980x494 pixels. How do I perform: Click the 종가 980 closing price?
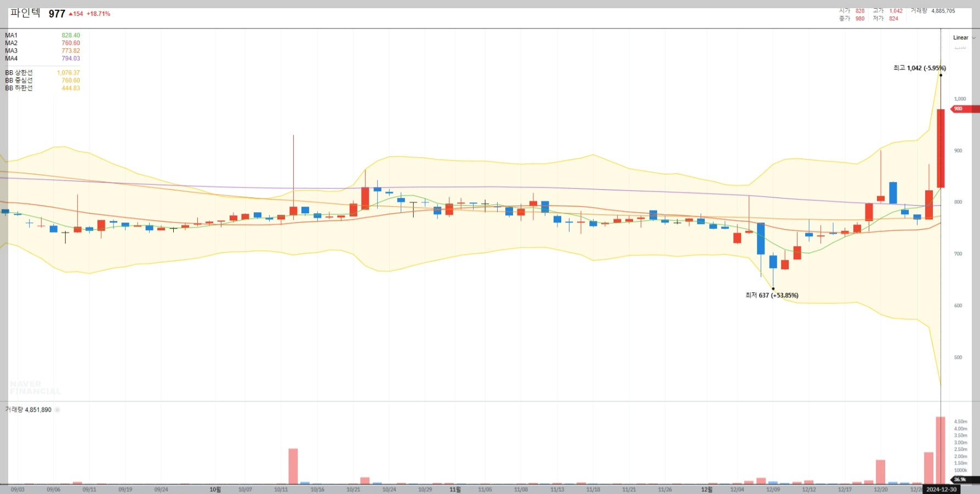(x=852, y=19)
